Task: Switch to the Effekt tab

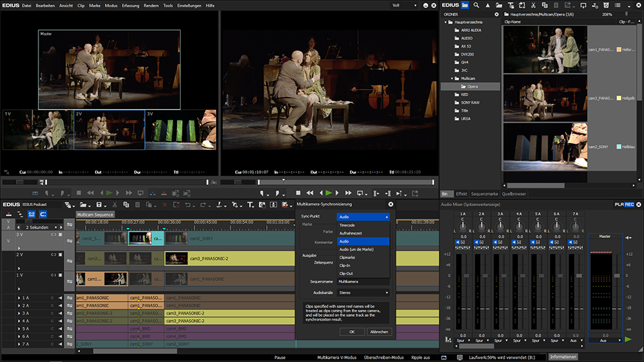Action: [x=461, y=194]
